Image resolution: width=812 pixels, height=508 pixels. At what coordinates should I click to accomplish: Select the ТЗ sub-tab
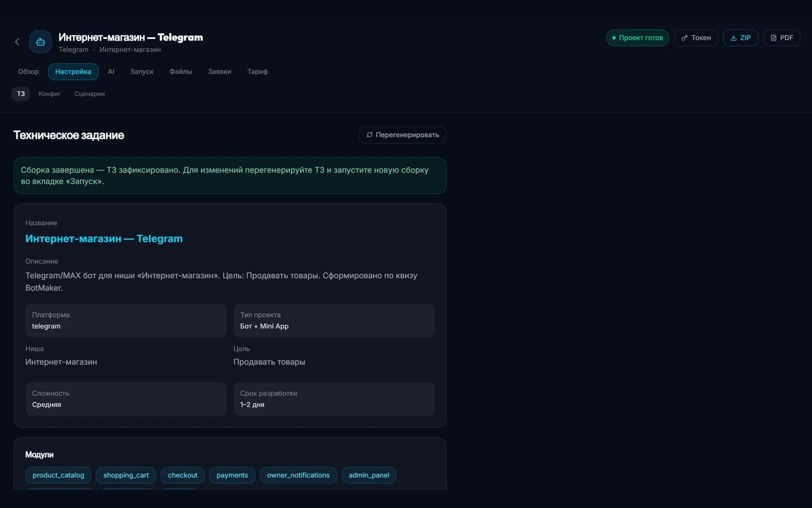pos(21,94)
